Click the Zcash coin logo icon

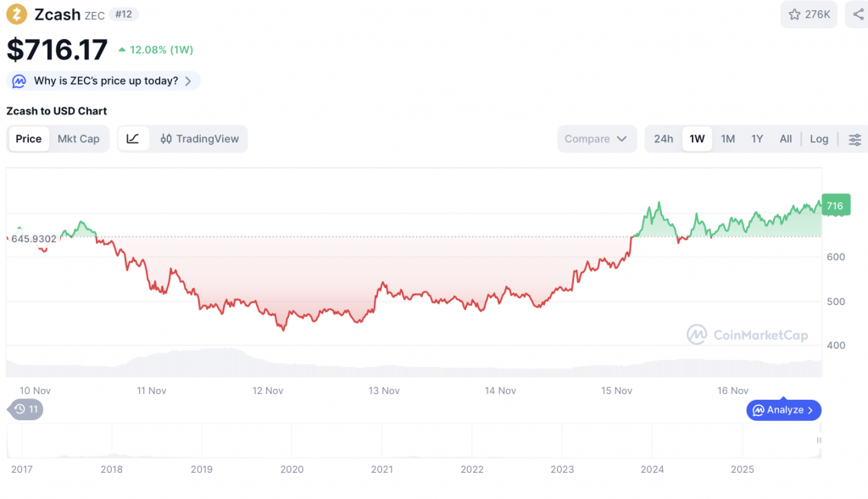(x=16, y=14)
